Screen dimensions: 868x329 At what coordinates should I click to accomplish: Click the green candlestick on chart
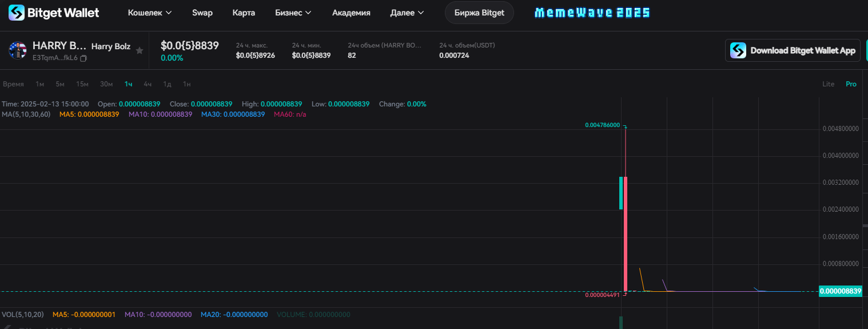[x=621, y=193]
